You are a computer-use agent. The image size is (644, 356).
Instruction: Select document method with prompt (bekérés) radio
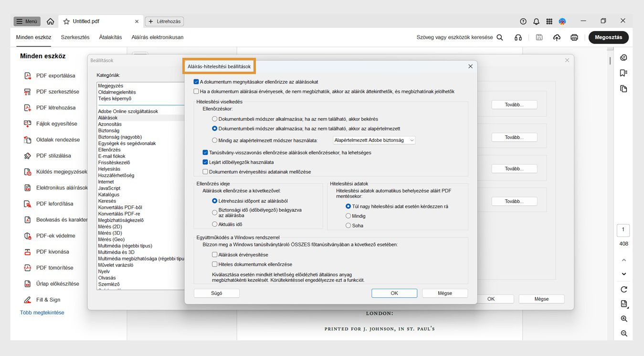point(215,119)
